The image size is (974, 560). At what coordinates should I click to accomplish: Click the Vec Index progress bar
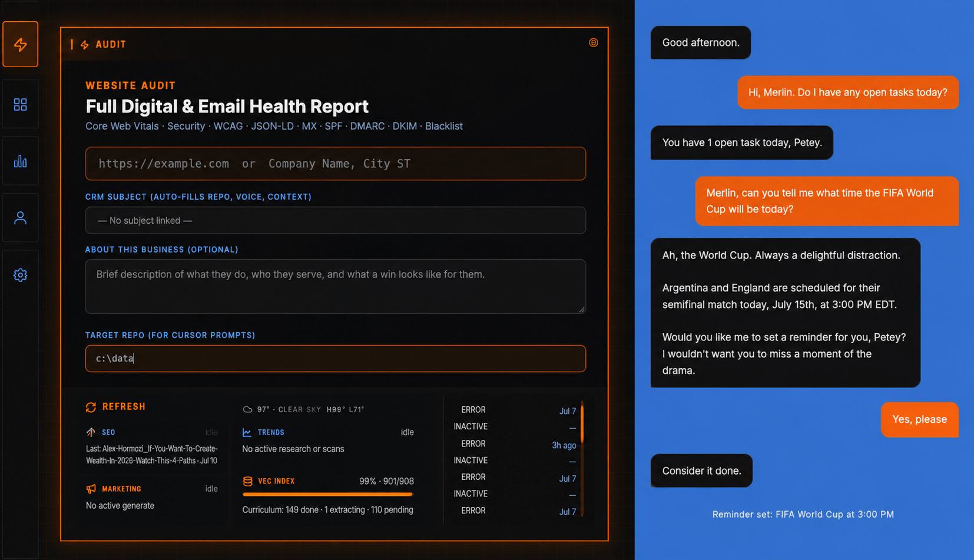pos(328,495)
